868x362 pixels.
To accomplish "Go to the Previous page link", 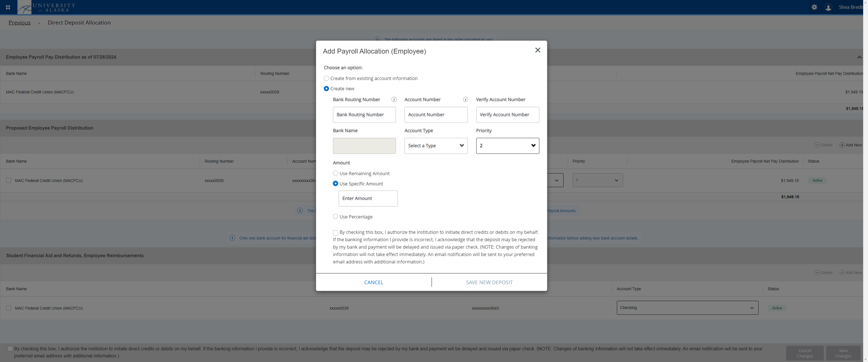I will coord(20,23).
